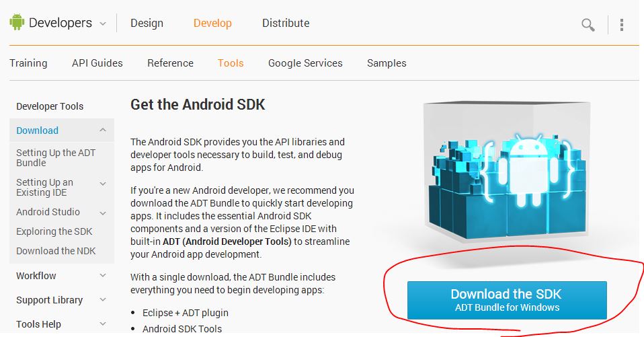Open Download the NDK link

coord(56,251)
